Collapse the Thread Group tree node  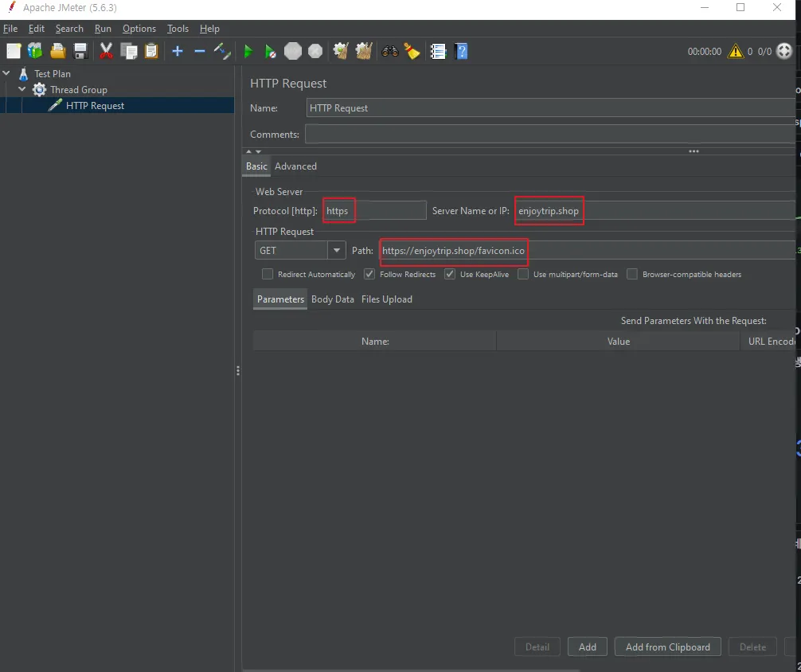pos(22,89)
